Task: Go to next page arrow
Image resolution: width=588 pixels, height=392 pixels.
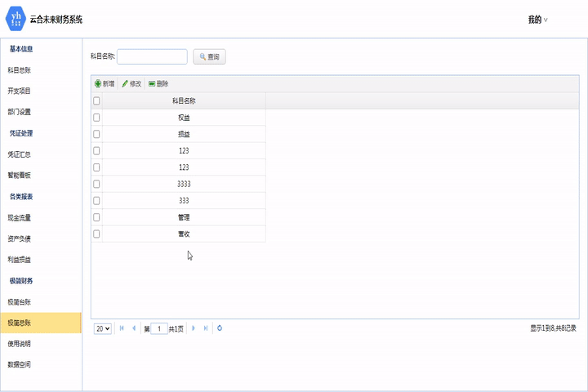Action: (194, 328)
